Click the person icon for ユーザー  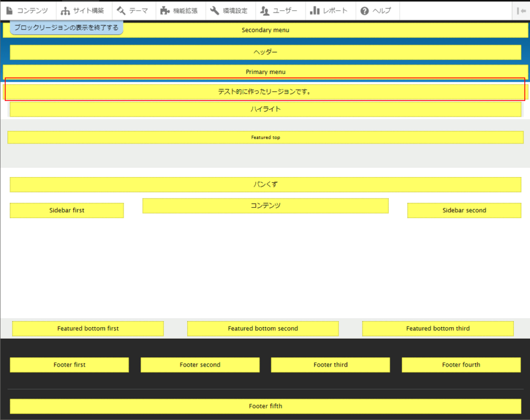(x=264, y=10)
